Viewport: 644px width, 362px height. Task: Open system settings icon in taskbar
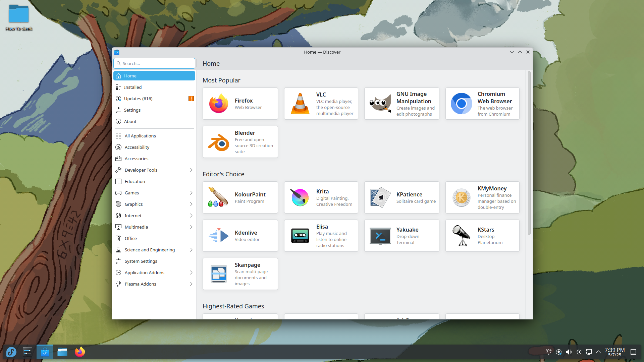tap(27, 352)
